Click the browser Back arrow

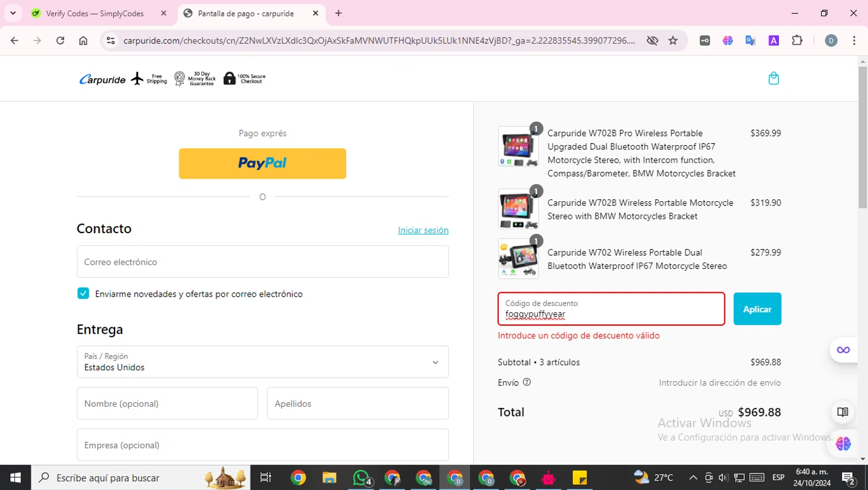tap(14, 40)
